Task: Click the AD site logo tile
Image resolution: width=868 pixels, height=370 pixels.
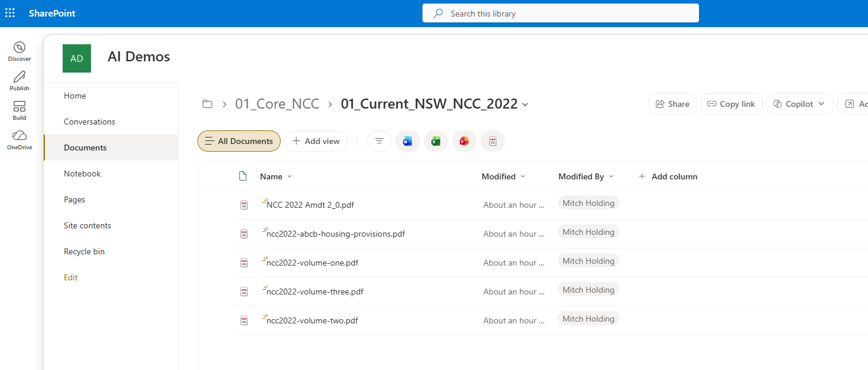Action: point(77,58)
